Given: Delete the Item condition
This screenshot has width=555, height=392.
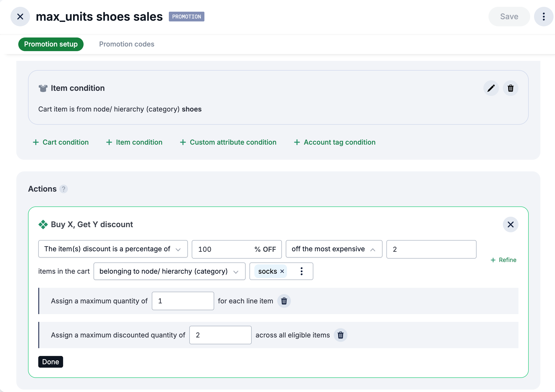Looking at the screenshot, I should point(511,88).
